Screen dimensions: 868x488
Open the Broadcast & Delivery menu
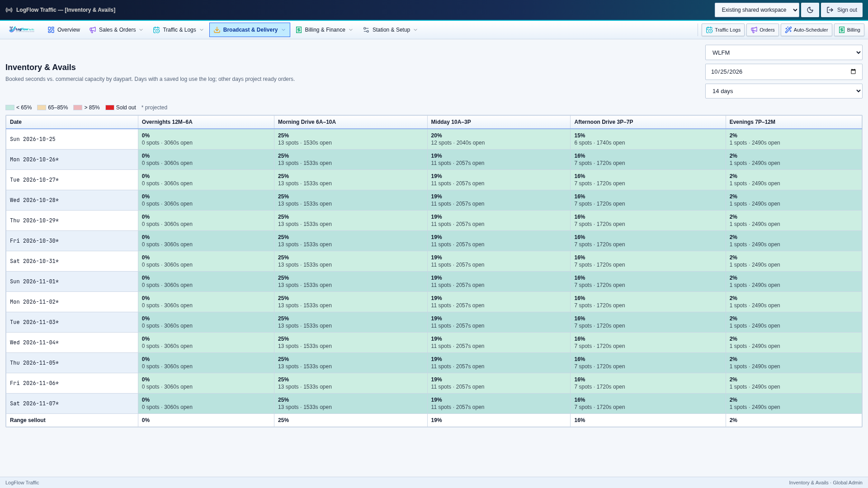click(x=250, y=30)
